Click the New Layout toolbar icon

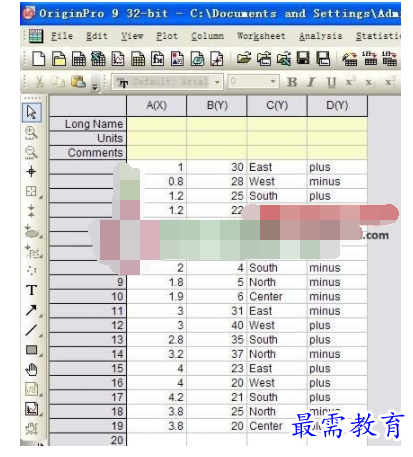177,59
